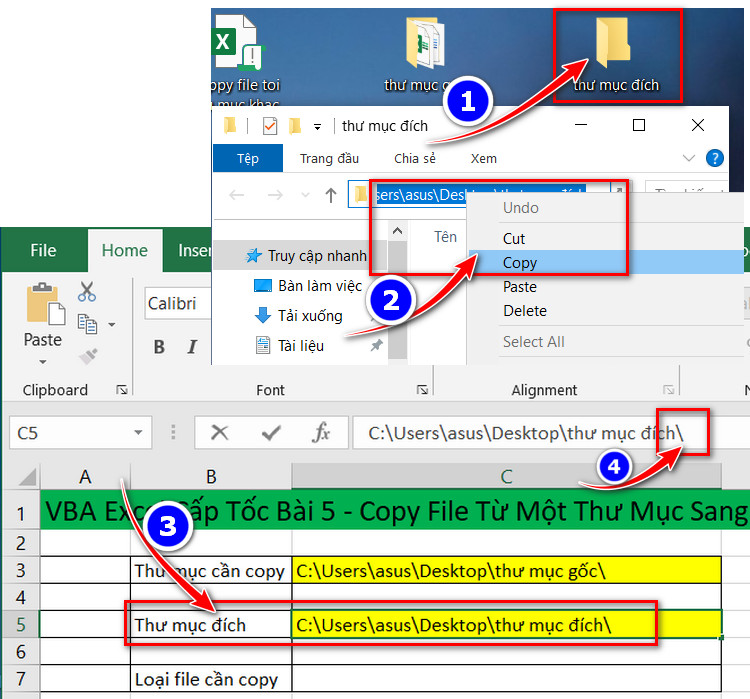Click folder icon in Explorer address bar
Viewport: 750px width, 699px height.
(360, 195)
